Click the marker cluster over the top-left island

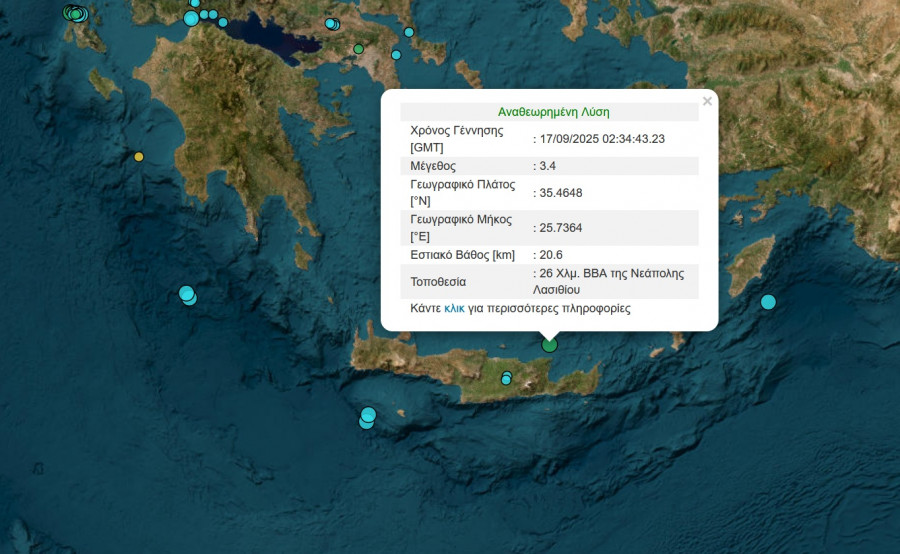point(75,13)
